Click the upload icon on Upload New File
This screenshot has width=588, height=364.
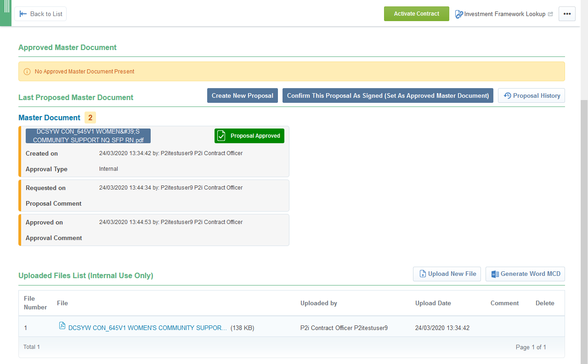(422, 274)
